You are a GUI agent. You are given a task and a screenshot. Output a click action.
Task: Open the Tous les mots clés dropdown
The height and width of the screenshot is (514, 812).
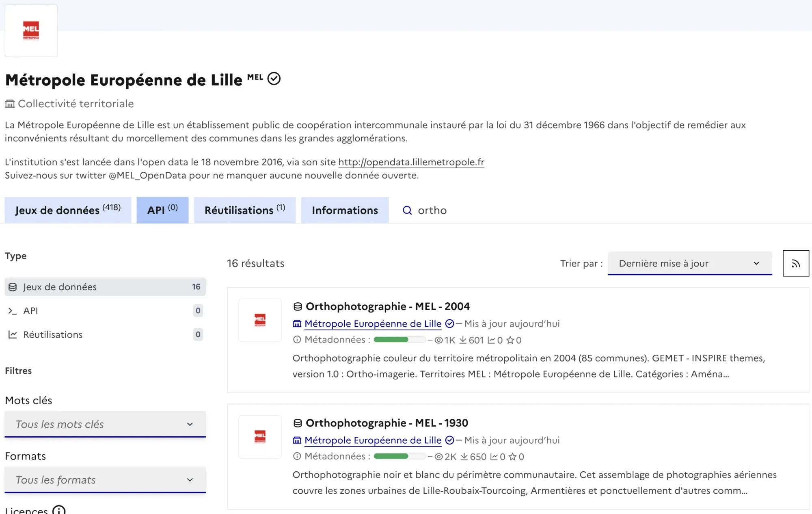[105, 424]
